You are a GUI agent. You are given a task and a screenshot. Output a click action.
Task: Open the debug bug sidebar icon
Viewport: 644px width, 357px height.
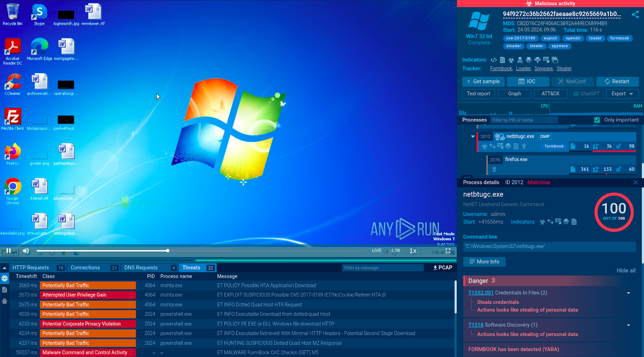tap(4, 301)
